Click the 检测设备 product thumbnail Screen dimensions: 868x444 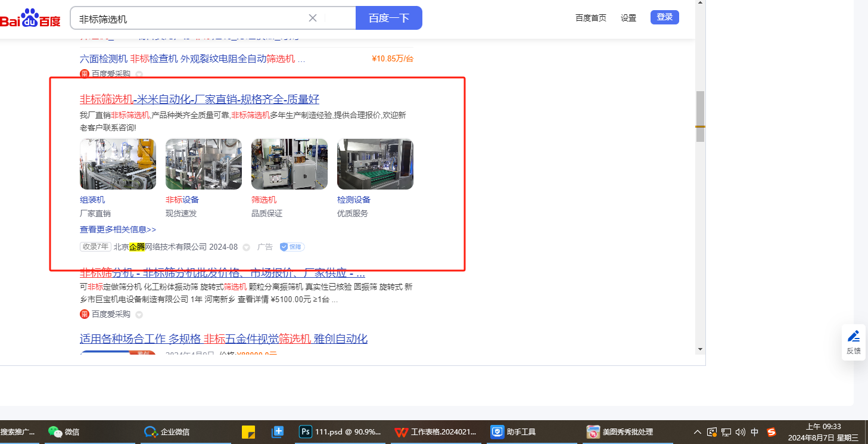[375, 164]
